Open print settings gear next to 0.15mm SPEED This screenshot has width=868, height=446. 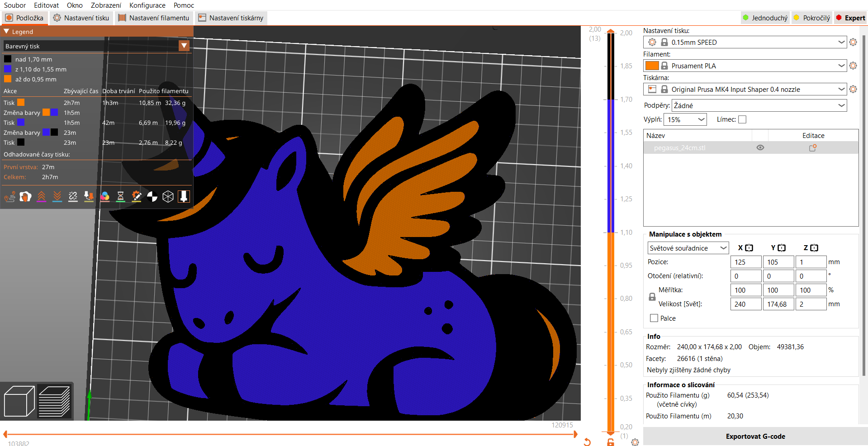point(853,42)
